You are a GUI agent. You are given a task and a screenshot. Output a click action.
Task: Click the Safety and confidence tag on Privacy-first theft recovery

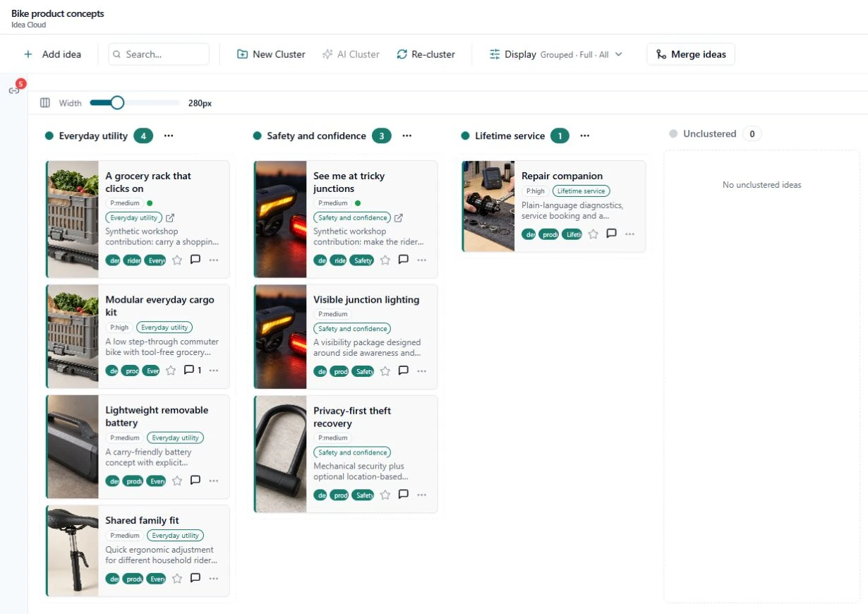point(352,452)
